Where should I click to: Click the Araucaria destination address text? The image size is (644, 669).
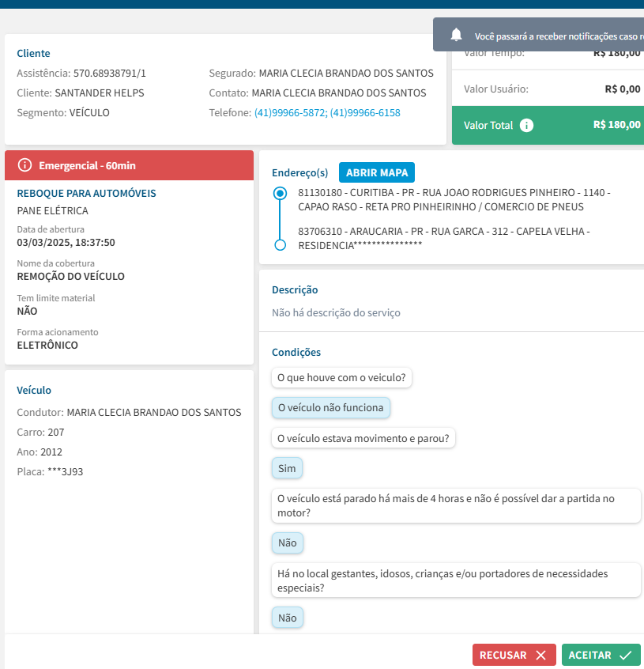(444, 238)
